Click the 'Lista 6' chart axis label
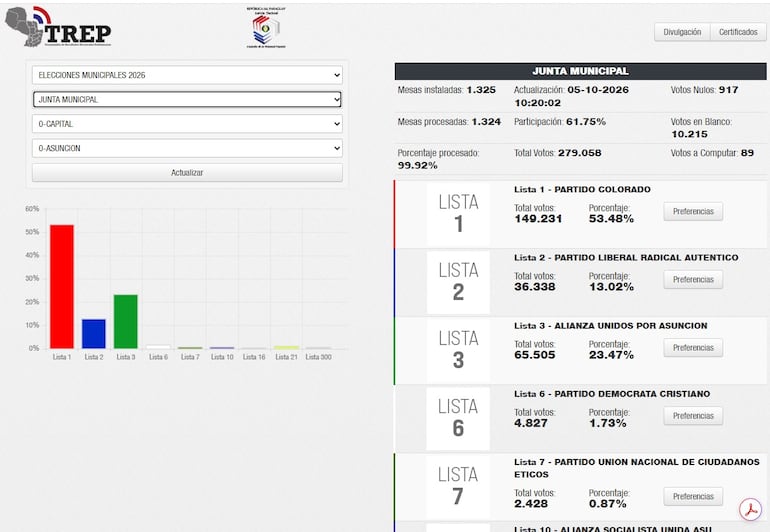 pyautogui.click(x=158, y=357)
